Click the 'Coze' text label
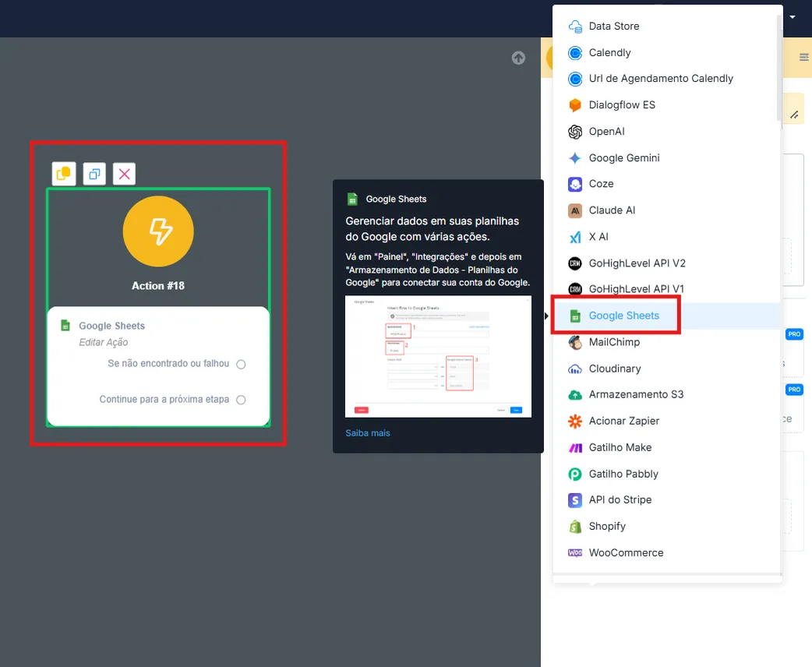 601,184
